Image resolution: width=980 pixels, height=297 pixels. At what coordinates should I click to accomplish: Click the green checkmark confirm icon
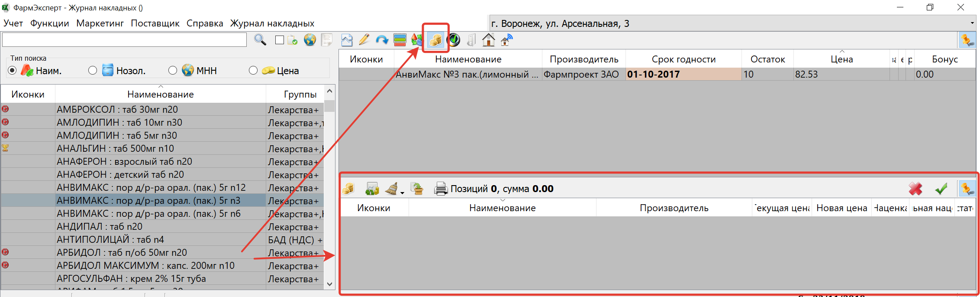coord(941,189)
